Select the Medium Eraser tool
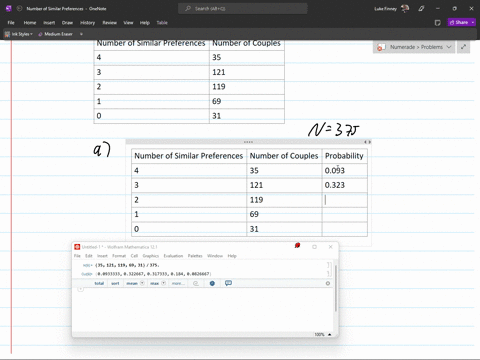 coord(55,34)
